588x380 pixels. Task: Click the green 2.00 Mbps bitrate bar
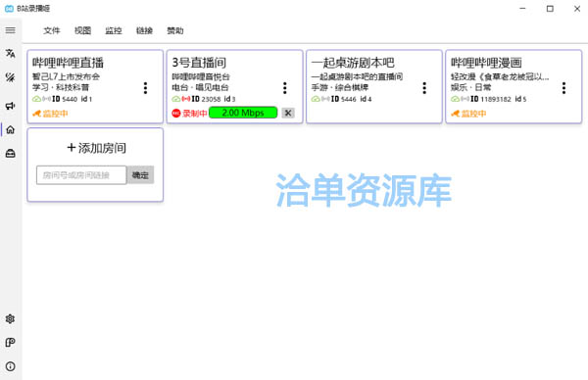243,113
